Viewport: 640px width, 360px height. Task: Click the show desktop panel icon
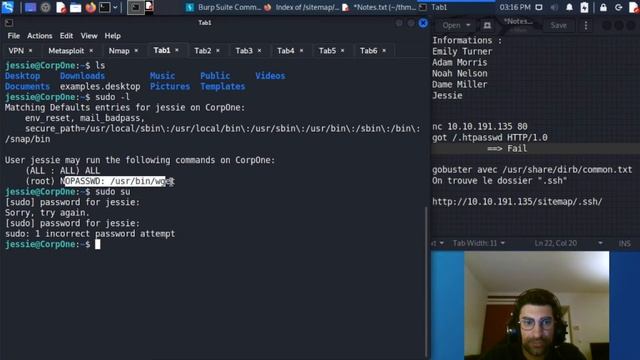tap(30, 7)
